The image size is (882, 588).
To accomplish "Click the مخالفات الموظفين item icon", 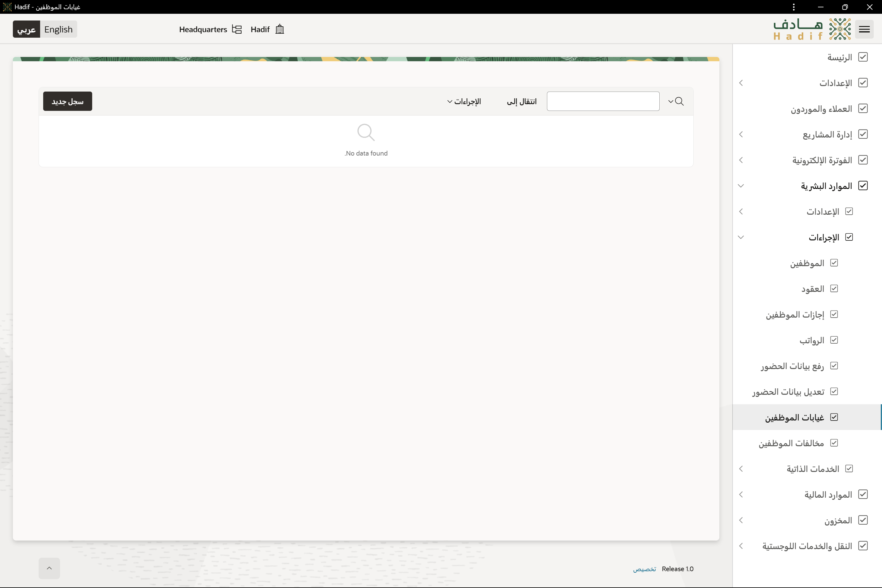I will click(834, 443).
